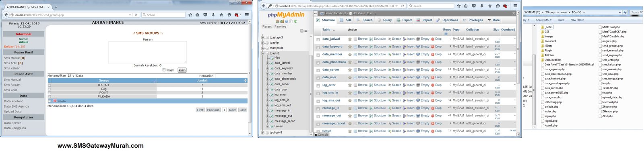Click download arrow icon in left browser toolbar
644x159 pixels.
tap(213, 15)
